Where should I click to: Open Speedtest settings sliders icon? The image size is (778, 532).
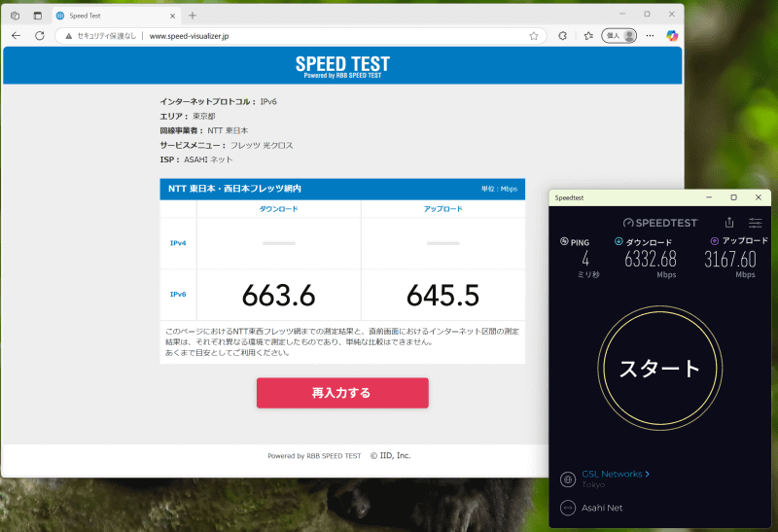point(756,223)
